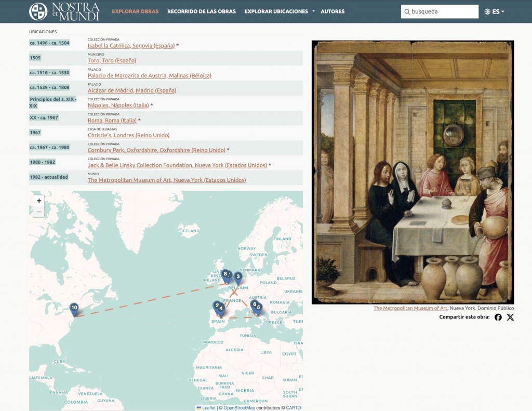This screenshot has width=532, height=411.
Task: Open the OpenStreetMap attribution link
Action: click(239, 407)
